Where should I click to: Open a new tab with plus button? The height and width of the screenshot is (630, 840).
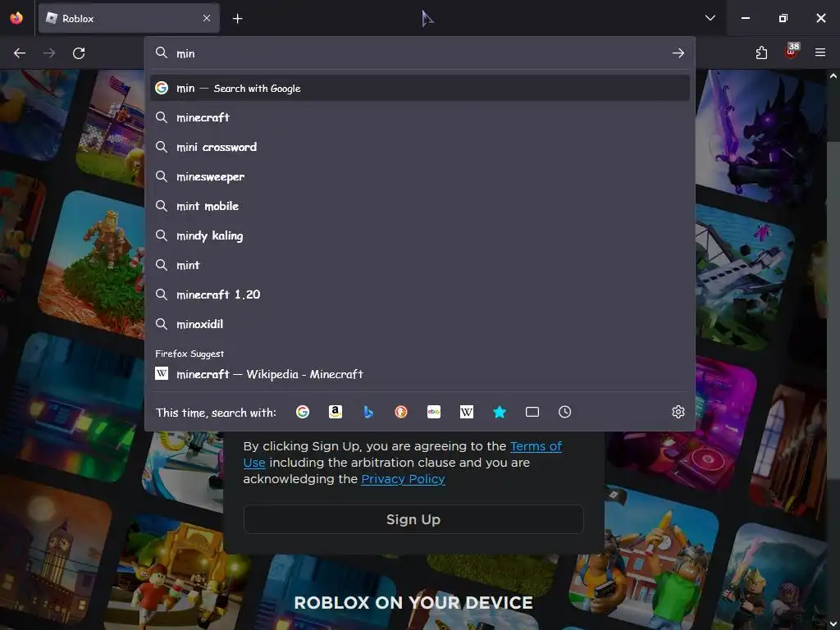[x=237, y=19]
